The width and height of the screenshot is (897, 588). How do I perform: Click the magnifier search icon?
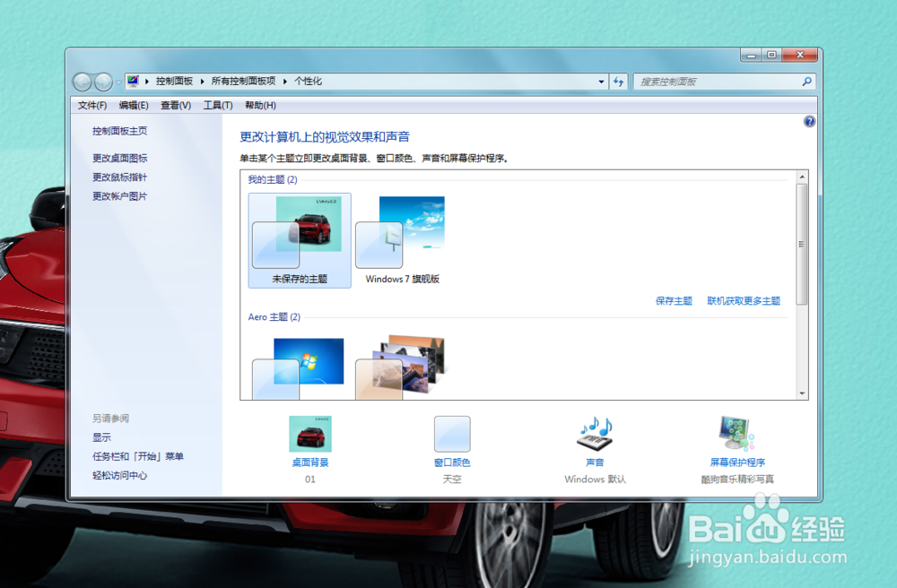[x=806, y=82]
